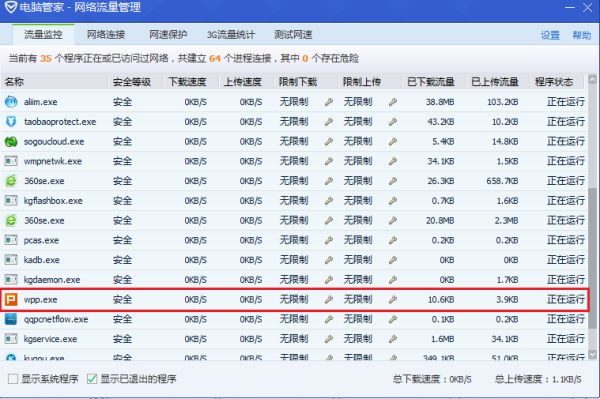Click the kgdaemon.exe program icon
The height and width of the screenshot is (399, 600).
[11, 280]
